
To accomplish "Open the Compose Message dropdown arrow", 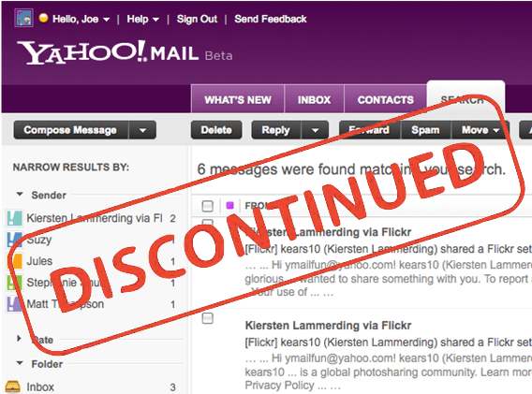I will (142, 130).
